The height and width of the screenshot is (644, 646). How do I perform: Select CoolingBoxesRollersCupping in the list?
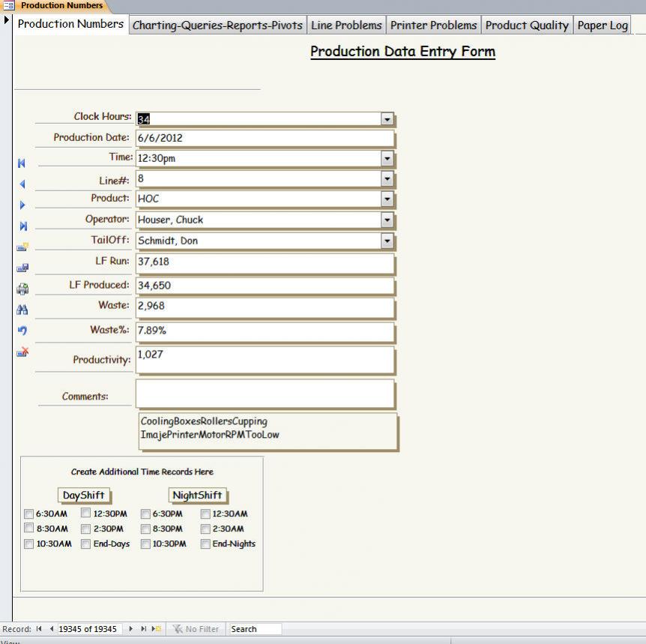204,421
